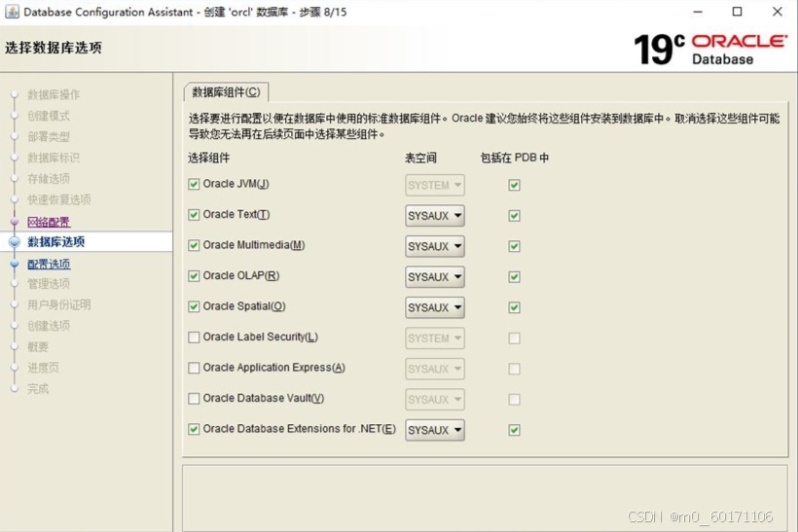Click the 快速恢复选项 step in sidebar
Image resolution: width=798 pixels, height=532 pixels.
(59, 199)
